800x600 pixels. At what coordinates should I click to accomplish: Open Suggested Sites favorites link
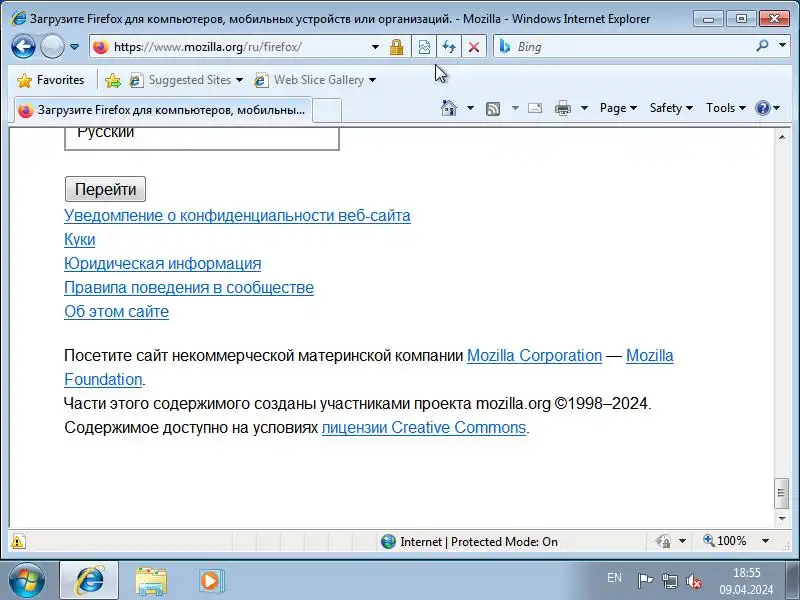click(x=186, y=80)
